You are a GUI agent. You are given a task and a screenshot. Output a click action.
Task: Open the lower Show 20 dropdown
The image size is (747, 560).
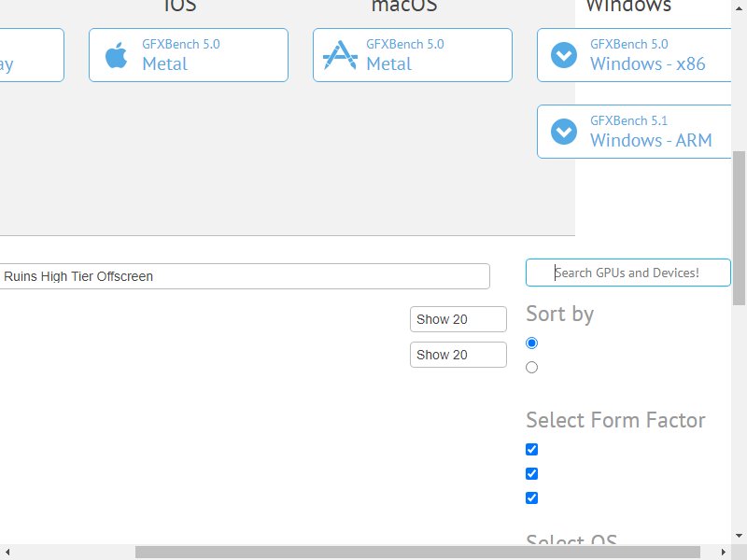(458, 355)
